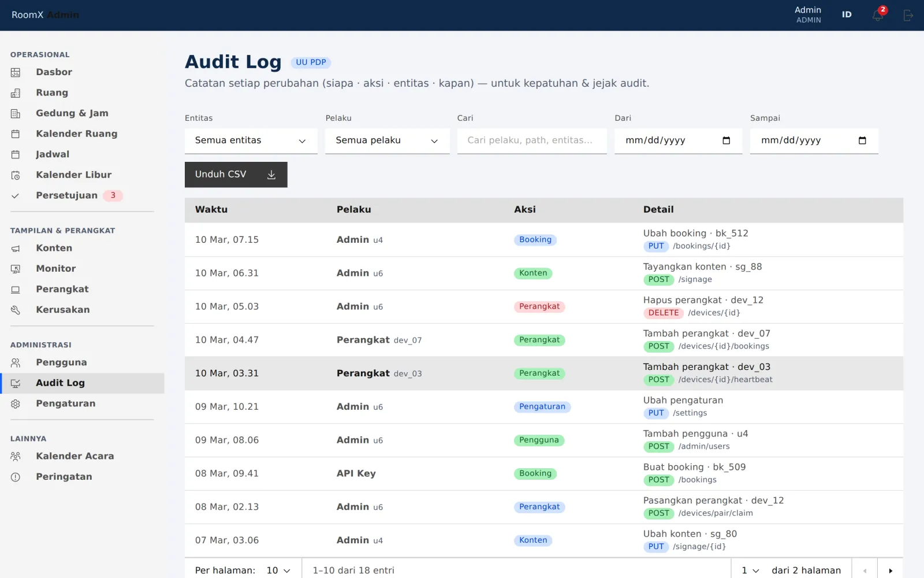Open the Semua entitas dropdown
Screen dimensions: 924x578
(x=251, y=140)
